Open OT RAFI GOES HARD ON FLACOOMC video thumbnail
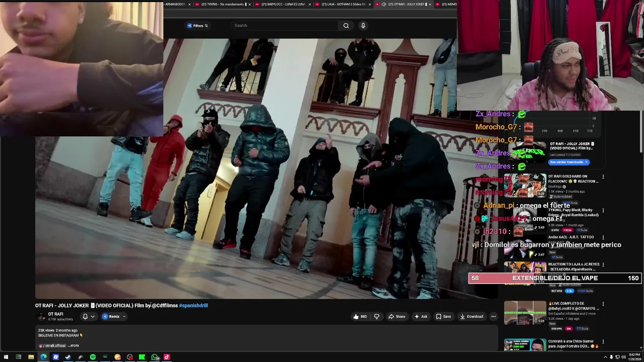644x362 pixels. tap(525, 185)
